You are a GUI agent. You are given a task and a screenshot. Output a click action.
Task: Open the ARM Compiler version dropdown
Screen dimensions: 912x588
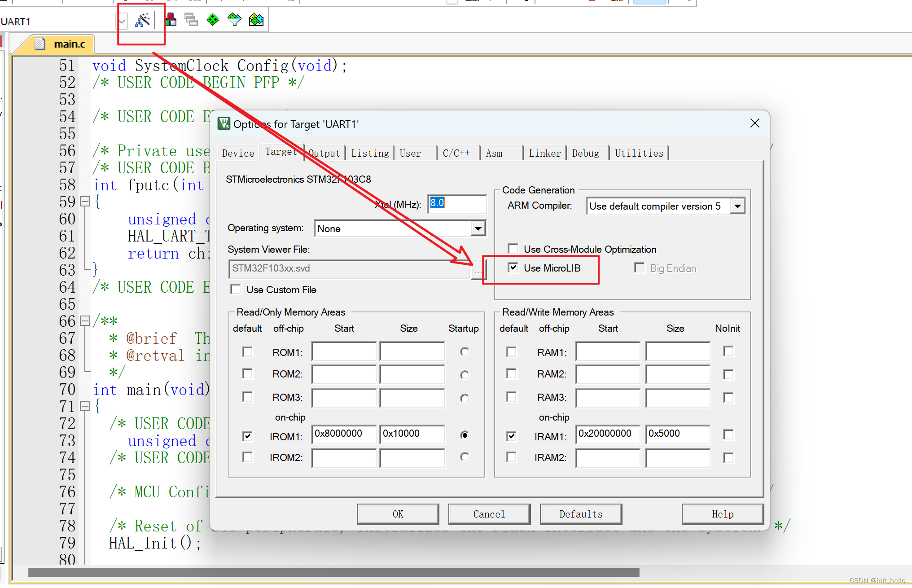[x=737, y=206]
